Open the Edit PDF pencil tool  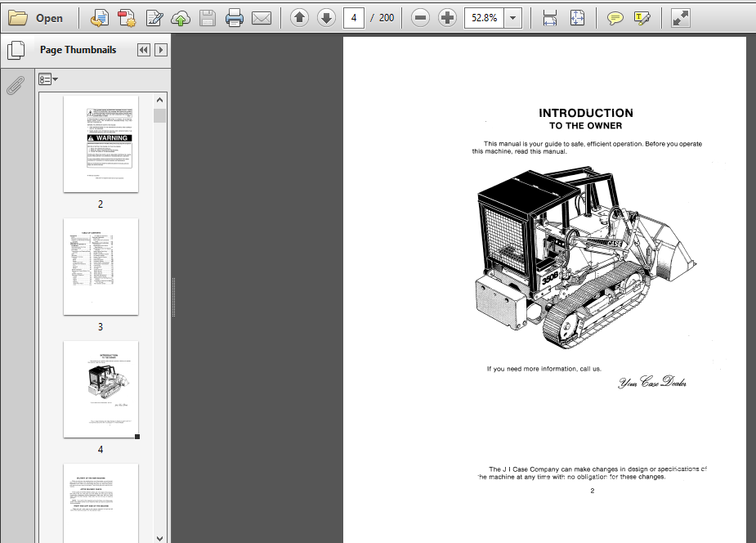tap(154, 18)
